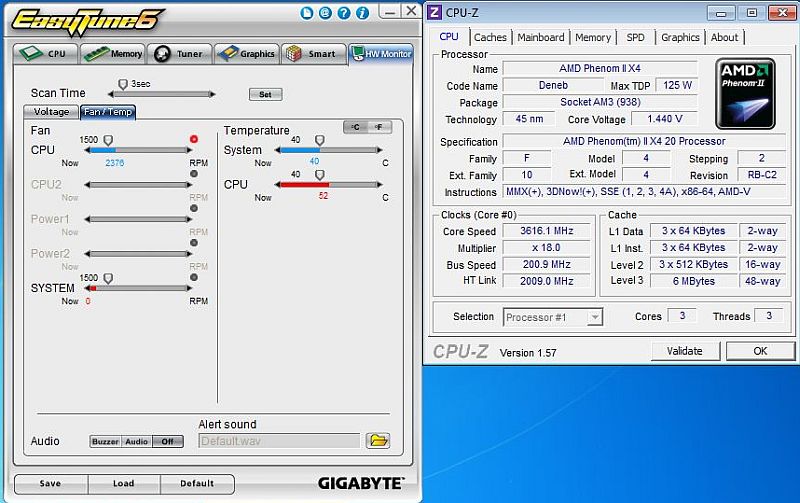Click the right arrow of Scan Time slider
Screen dimensions: 800x503
pos(213,94)
